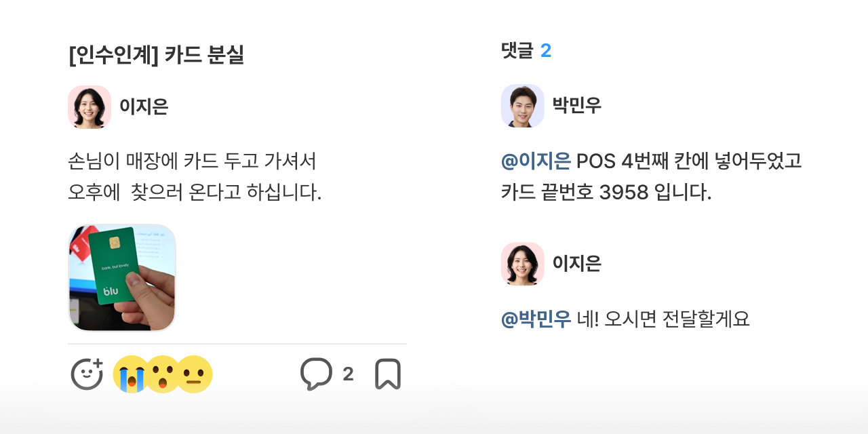Click 이지은's name in second comment
Image resolution: width=868 pixels, height=434 pixels.
(576, 264)
